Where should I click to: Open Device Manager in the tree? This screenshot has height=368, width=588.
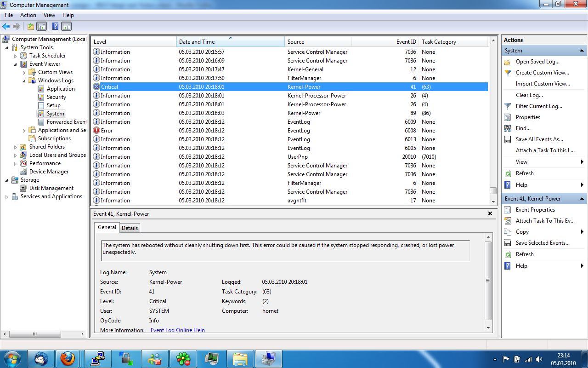tap(49, 172)
